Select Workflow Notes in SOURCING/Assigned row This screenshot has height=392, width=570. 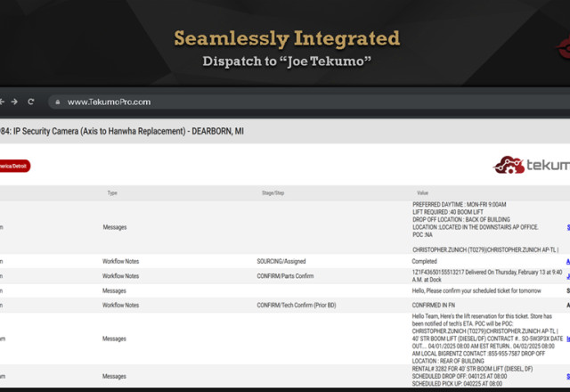120,261
